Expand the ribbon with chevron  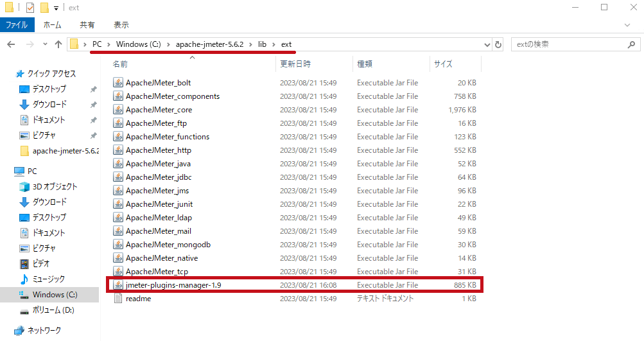click(x=627, y=25)
